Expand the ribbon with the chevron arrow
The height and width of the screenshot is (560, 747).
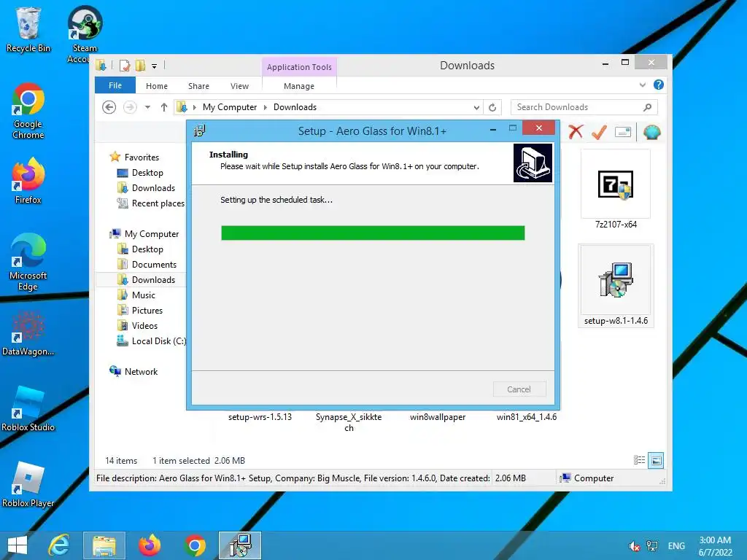tap(643, 85)
